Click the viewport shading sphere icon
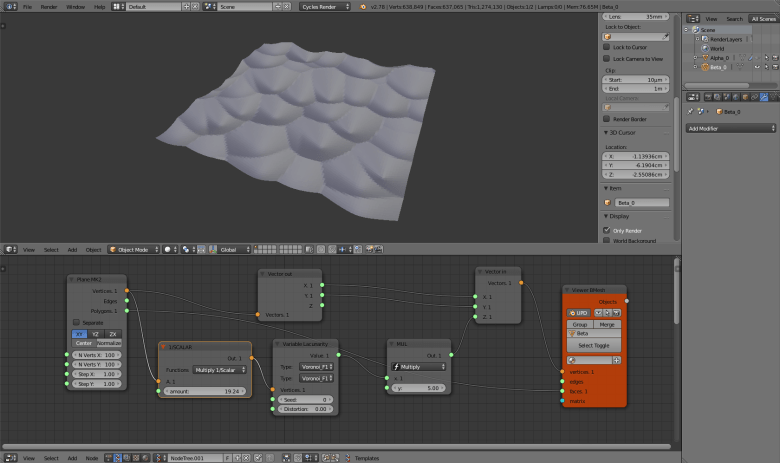This screenshot has width=780, height=463. pyautogui.click(x=168, y=249)
